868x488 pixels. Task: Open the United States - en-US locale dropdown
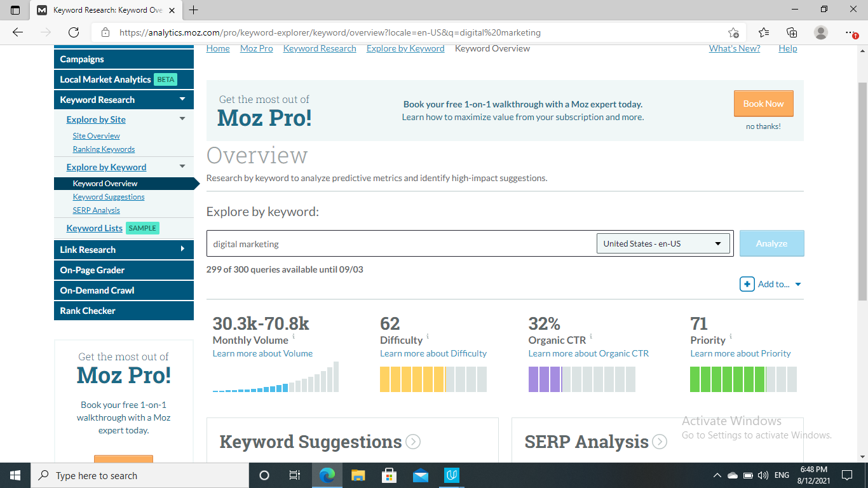pyautogui.click(x=663, y=243)
